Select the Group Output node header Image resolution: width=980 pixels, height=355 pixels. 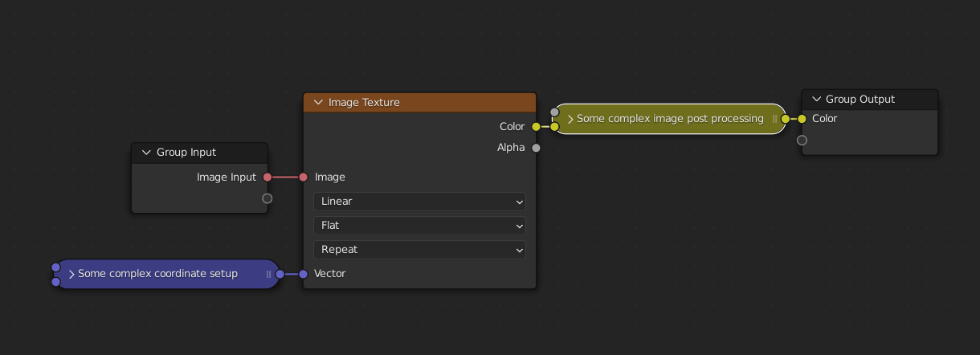tap(870, 100)
